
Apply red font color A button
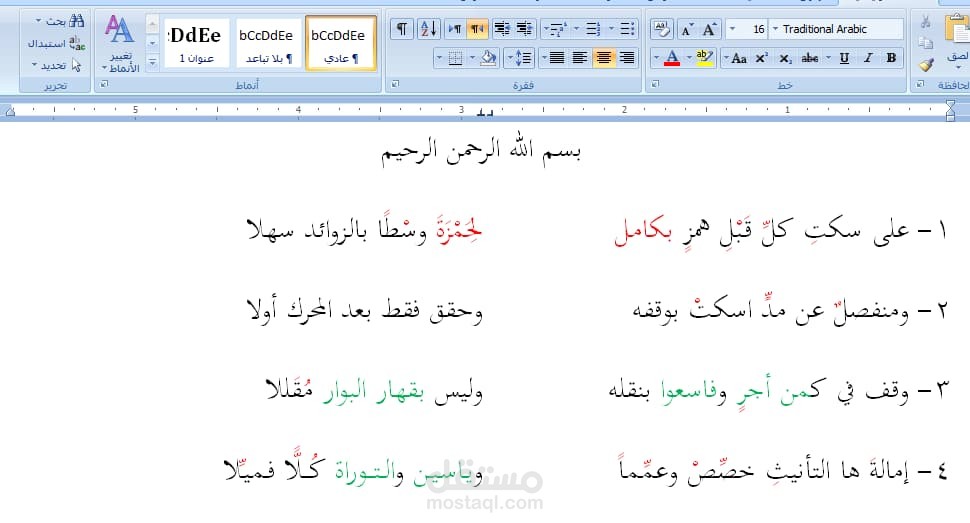(672, 58)
